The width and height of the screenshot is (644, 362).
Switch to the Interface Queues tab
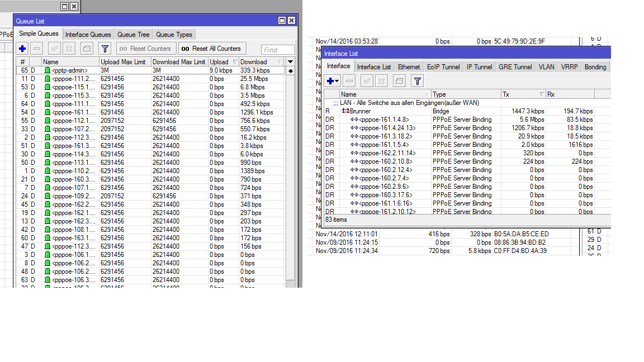click(88, 35)
